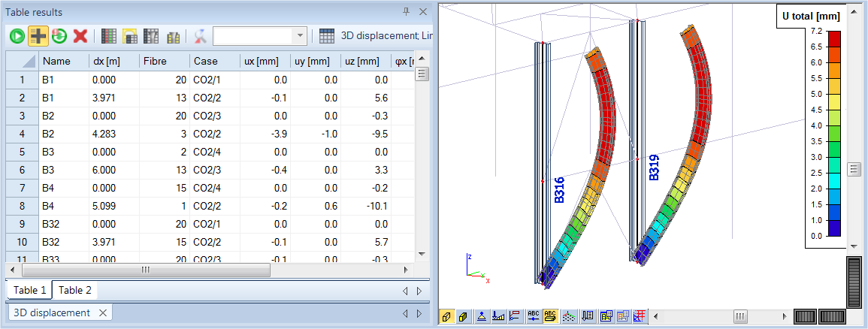Click the green refresh results icon

pyautogui.click(x=59, y=35)
